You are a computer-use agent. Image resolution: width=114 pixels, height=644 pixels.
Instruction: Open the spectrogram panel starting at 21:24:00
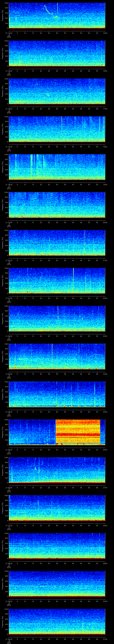coord(57,394)
